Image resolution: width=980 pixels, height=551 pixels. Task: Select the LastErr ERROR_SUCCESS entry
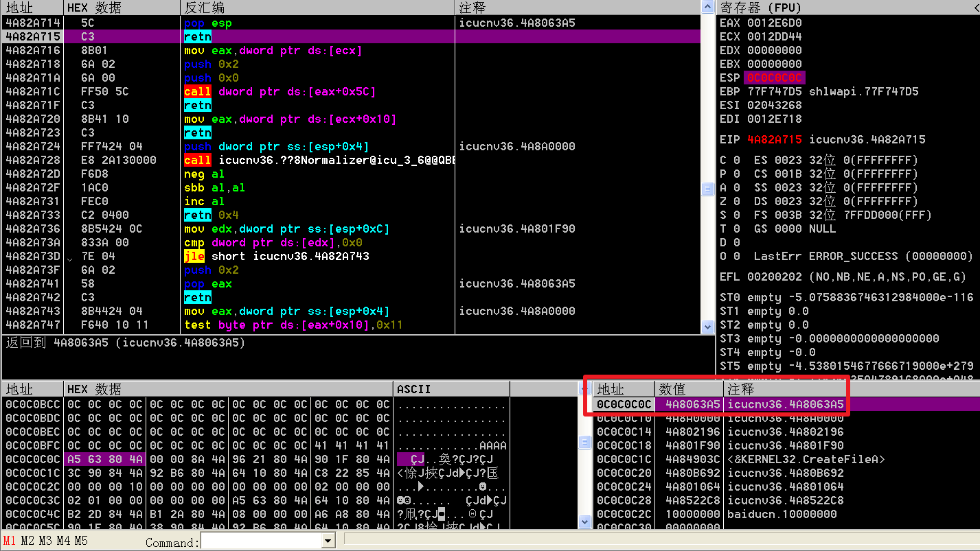pyautogui.click(x=863, y=256)
